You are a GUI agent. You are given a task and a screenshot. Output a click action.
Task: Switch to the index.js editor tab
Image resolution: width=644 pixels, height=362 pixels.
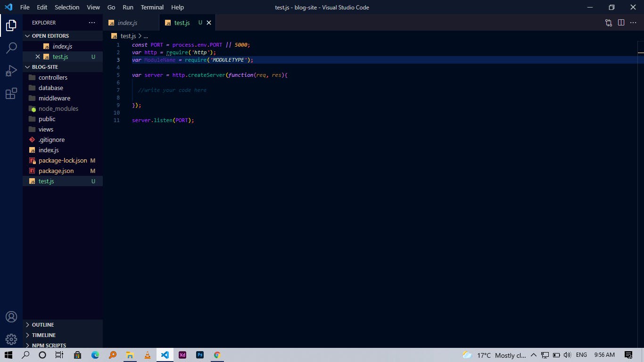coord(131,23)
